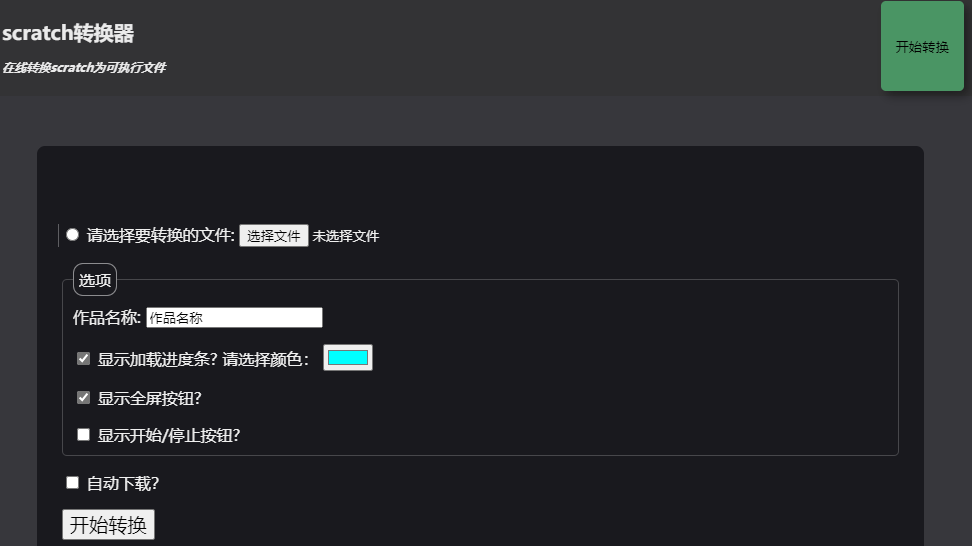This screenshot has height=546, width=972.
Task: Click the 在线转换scratch为可执行文件 subtitle
Action: (x=84, y=68)
